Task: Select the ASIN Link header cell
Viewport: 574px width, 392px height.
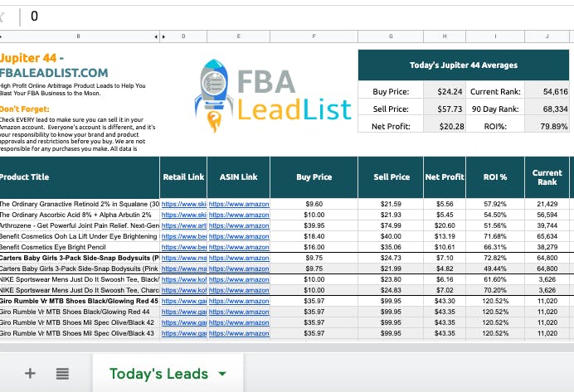Action: click(239, 177)
